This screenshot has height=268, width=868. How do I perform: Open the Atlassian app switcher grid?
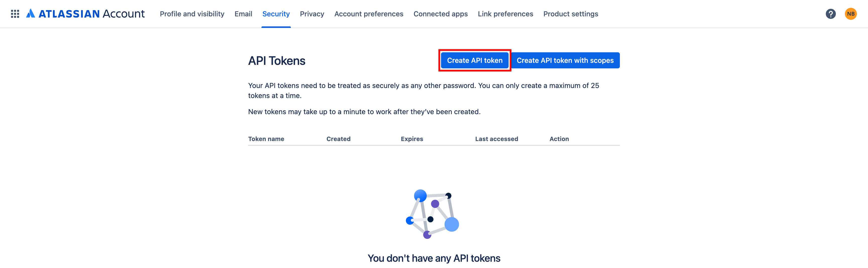coord(15,14)
